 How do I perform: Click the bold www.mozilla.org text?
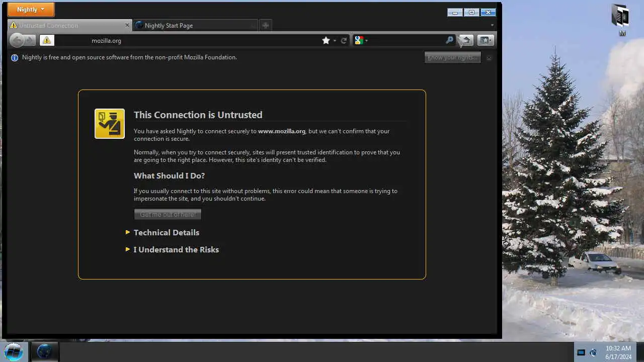click(x=282, y=131)
